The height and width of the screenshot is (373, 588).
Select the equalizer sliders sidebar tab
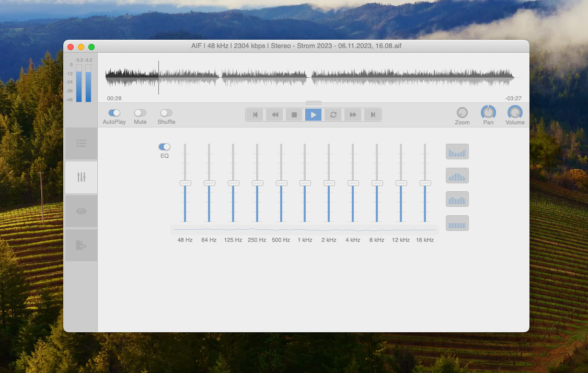coord(81,177)
